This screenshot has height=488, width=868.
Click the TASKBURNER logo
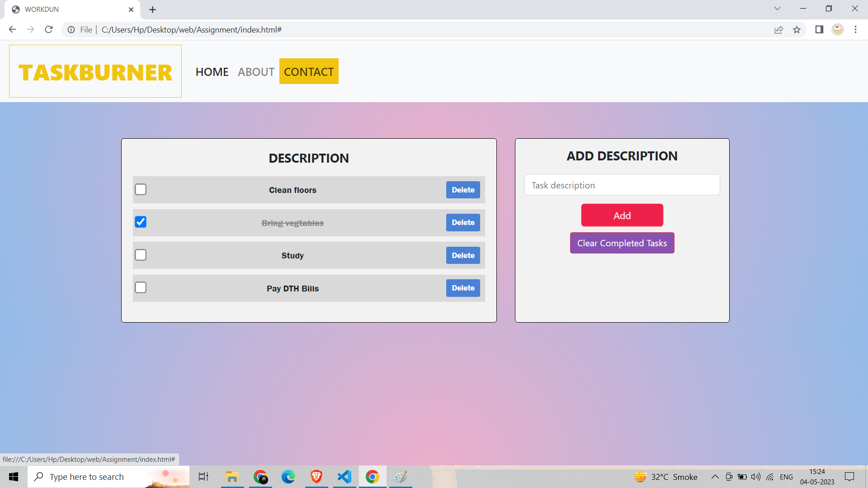point(95,71)
